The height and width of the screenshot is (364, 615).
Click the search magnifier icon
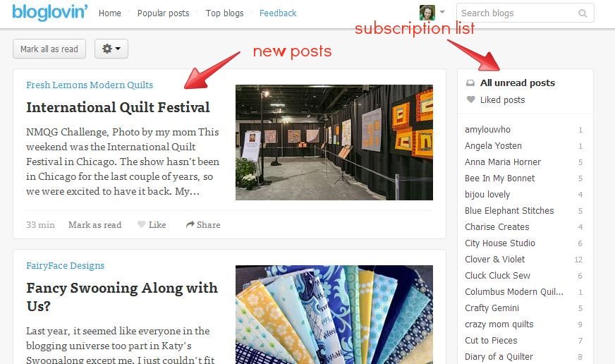[x=583, y=13]
